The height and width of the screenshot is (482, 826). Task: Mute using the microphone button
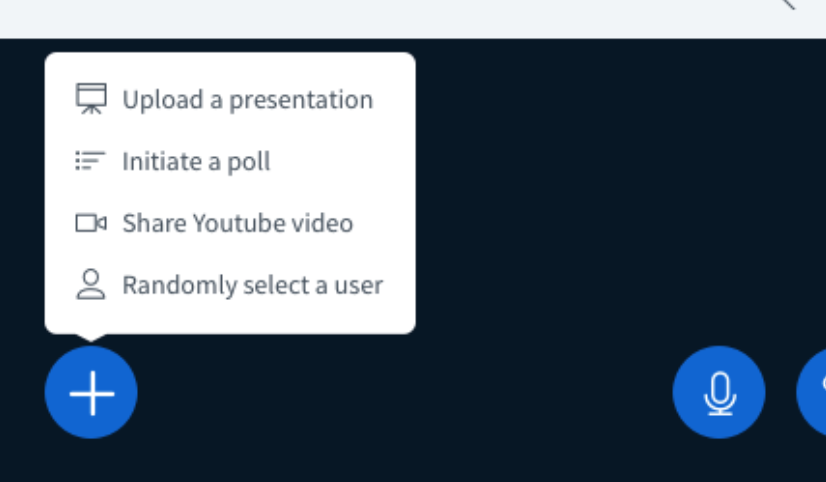point(719,392)
